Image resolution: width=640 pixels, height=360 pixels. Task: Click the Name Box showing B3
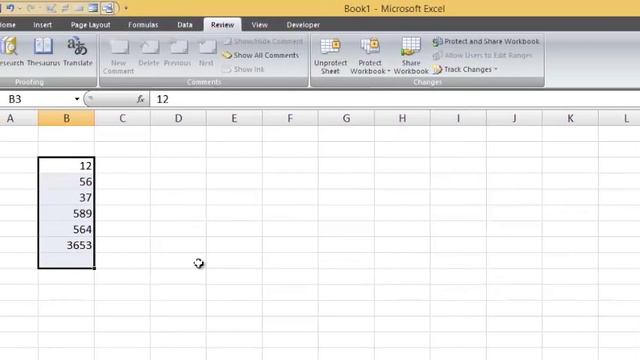point(37,99)
